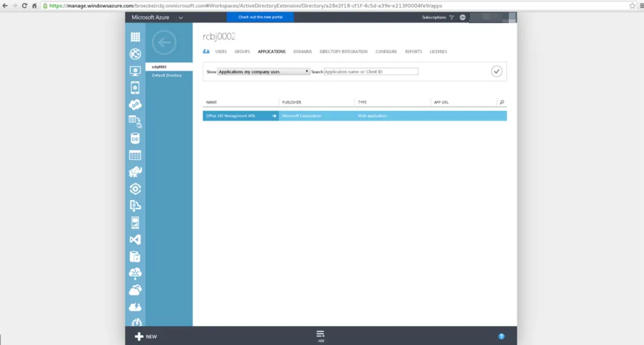
Task: Open Recovery Services cloud icon
Action: coord(135,290)
